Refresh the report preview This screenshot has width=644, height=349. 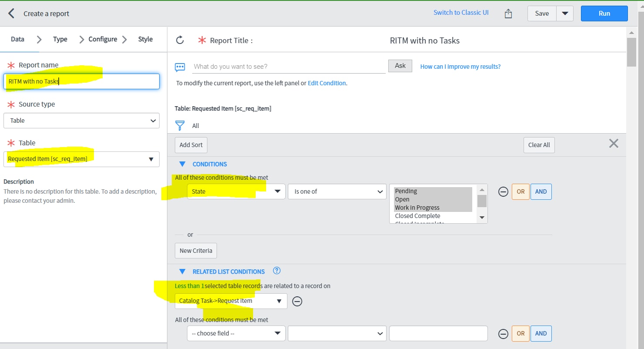(x=180, y=40)
